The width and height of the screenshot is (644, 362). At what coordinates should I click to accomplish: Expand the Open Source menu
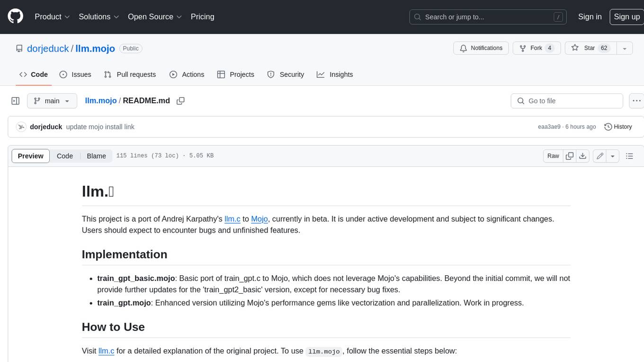[x=155, y=17]
